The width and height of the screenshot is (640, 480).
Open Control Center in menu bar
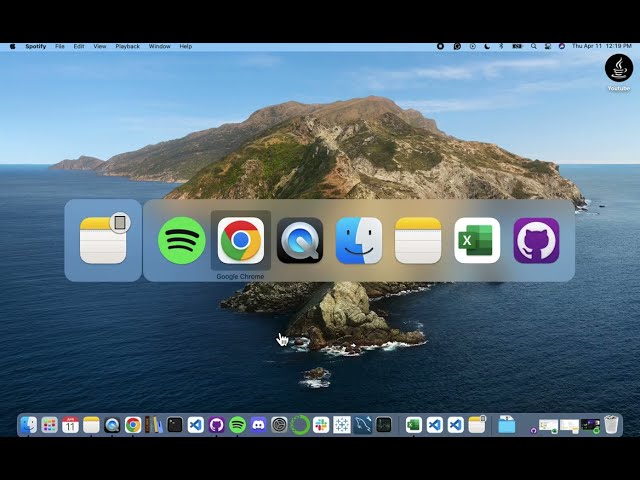[x=548, y=47]
